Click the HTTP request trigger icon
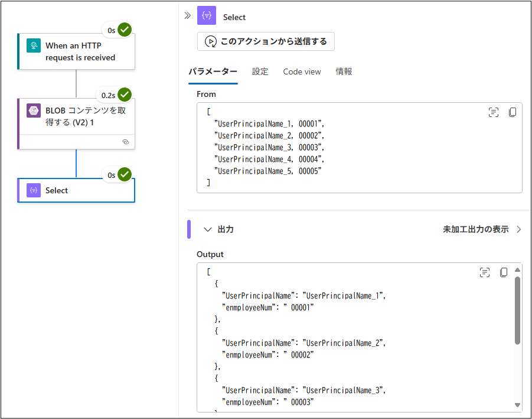 click(34, 46)
